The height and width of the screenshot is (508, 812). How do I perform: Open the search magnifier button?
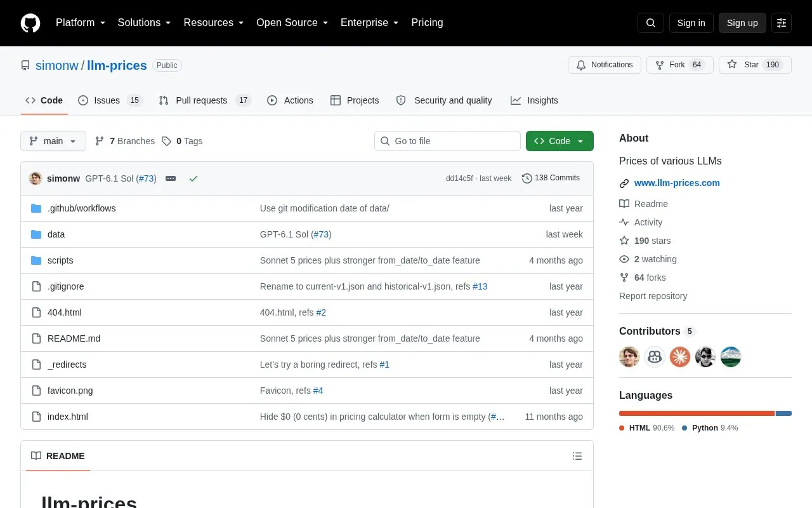[x=651, y=23]
